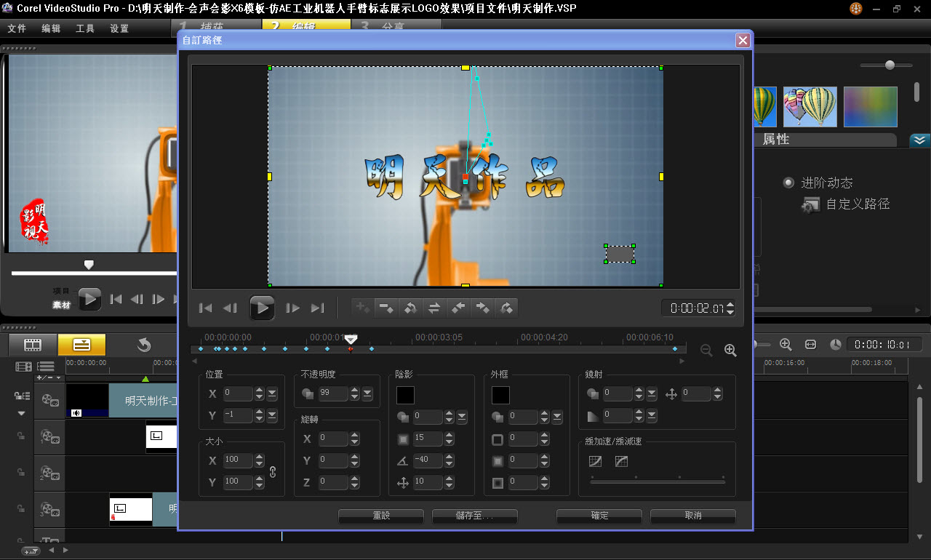Open the 工具 menu
This screenshot has width=931, height=560.
pyautogui.click(x=85, y=29)
